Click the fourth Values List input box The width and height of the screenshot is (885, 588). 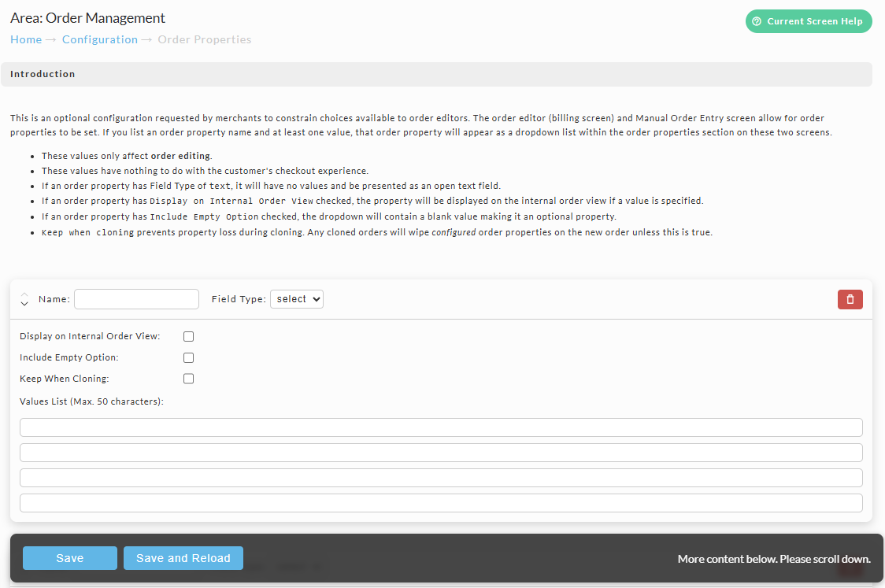coord(441,503)
